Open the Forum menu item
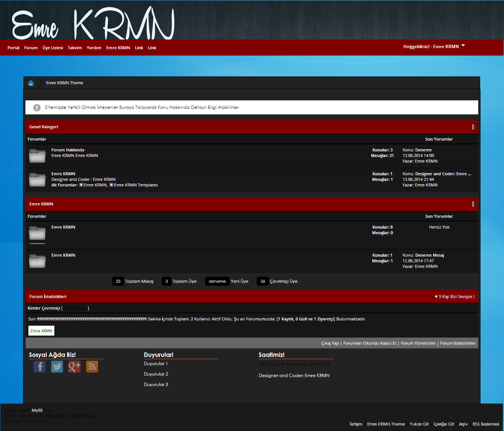 [x=31, y=48]
